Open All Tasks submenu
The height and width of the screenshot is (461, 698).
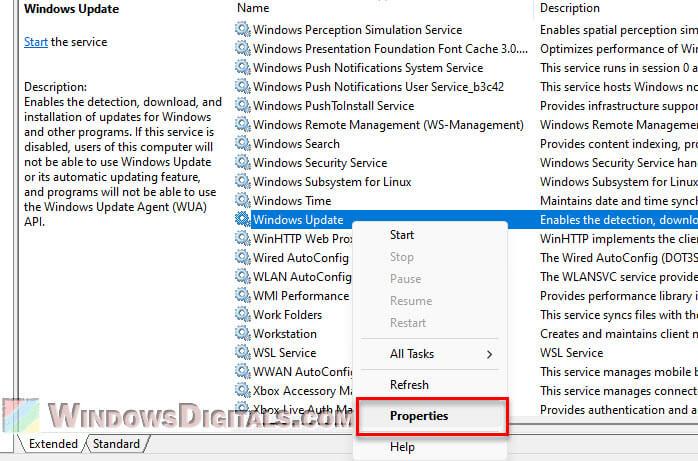412,354
